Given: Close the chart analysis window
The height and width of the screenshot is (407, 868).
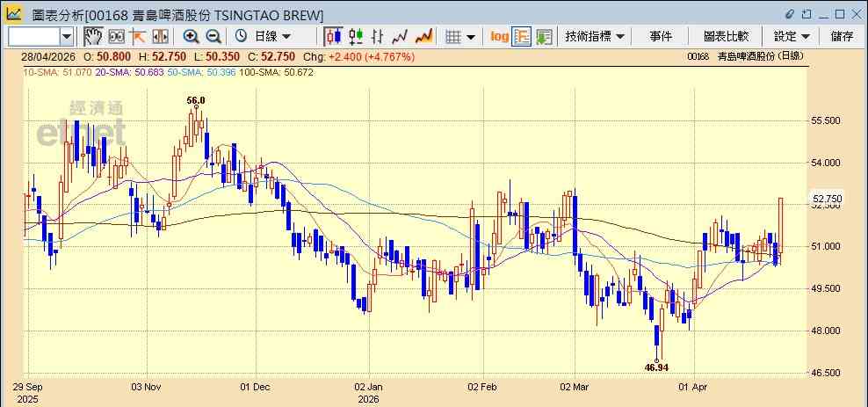Looking at the screenshot, I should pos(857,13).
